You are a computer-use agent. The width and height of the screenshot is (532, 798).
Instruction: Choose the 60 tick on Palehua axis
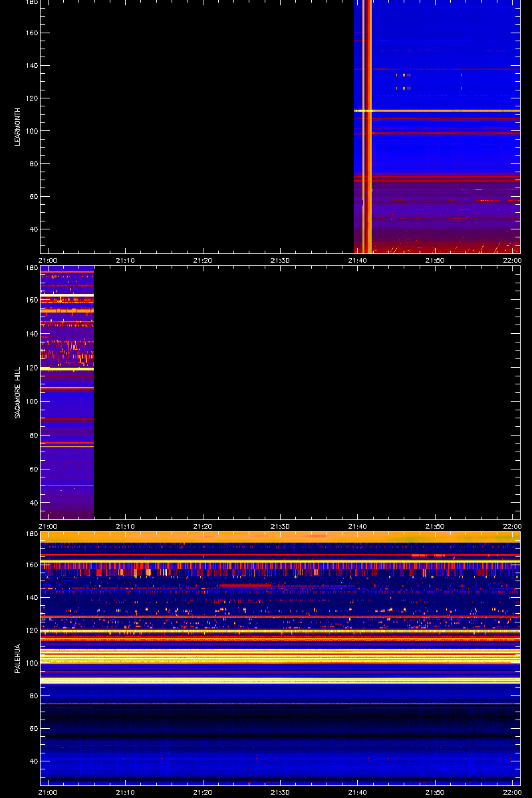pos(34,729)
